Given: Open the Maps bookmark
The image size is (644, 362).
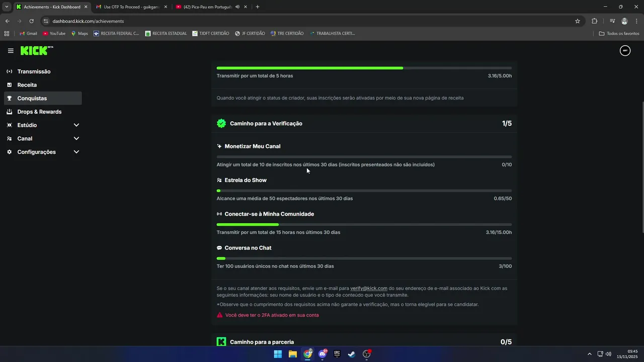Looking at the screenshot, I should 79,34.
